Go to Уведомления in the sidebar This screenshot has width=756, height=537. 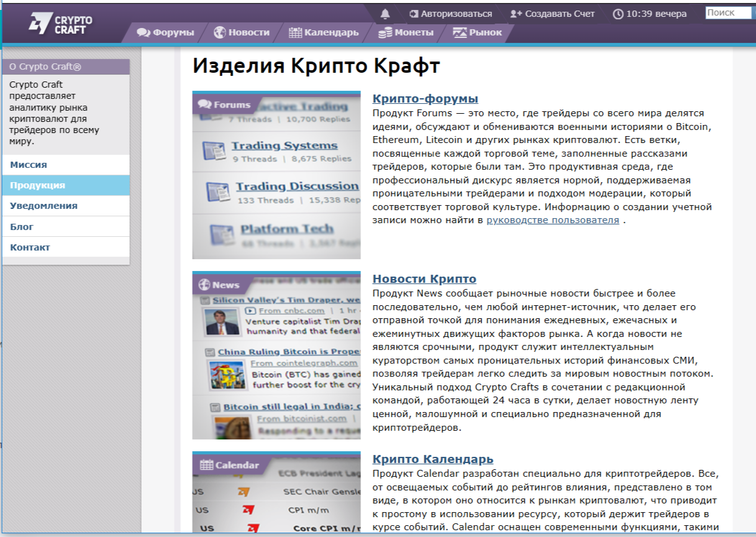pos(66,206)
